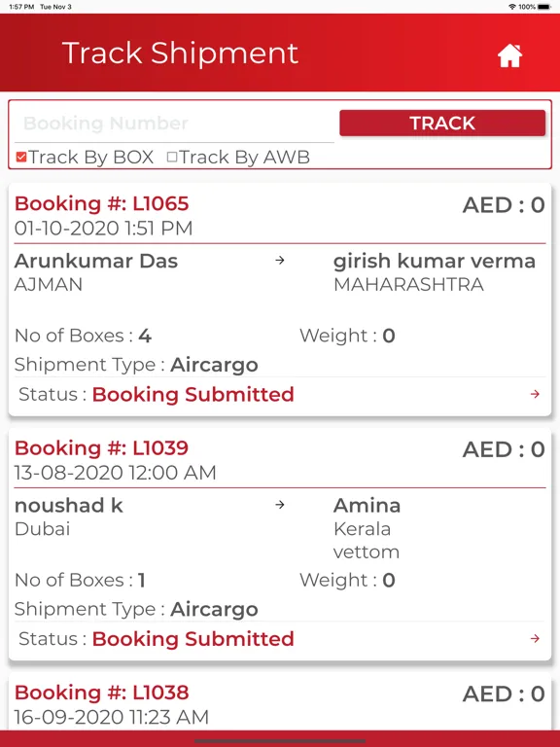Enable the Track By AWB checkbox
Viewport: 560px width, 747px height.
pos(172,157)
